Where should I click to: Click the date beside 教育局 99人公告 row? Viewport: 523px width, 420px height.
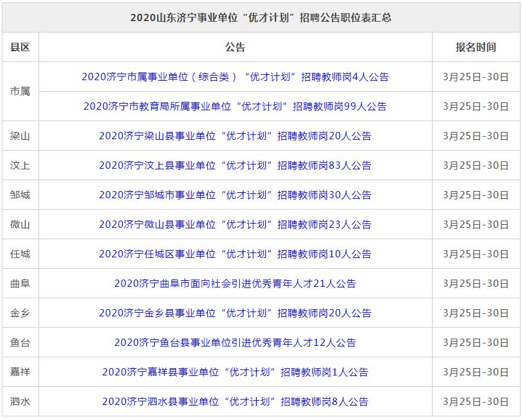tap(476, 107)
